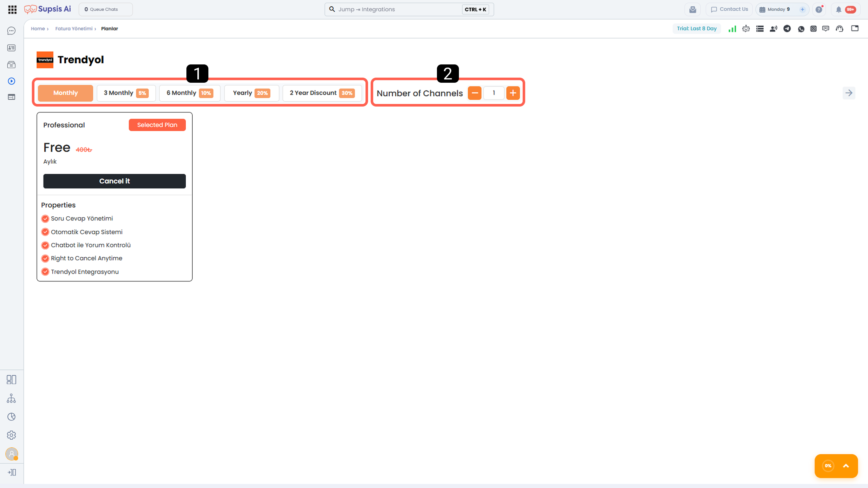
Task: Click Cancel it on Professional plan
Action: point(115,181)
